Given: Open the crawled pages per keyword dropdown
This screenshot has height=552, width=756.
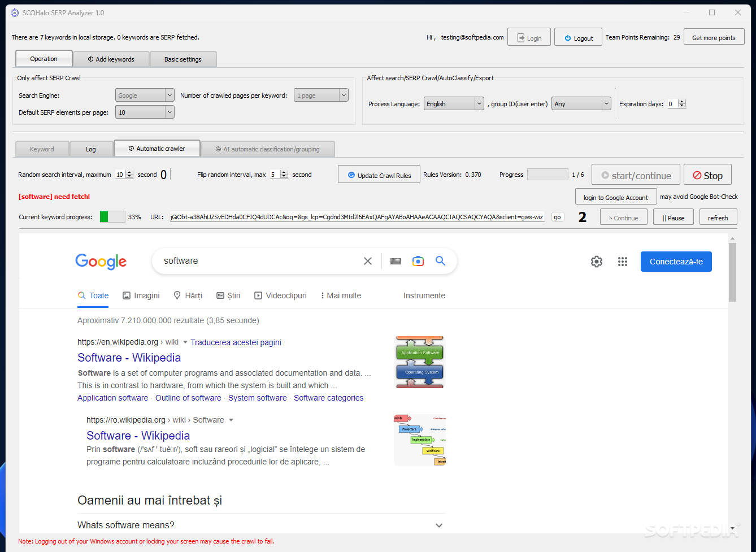Looking at the screenshot, I should (x=321, y=95).
